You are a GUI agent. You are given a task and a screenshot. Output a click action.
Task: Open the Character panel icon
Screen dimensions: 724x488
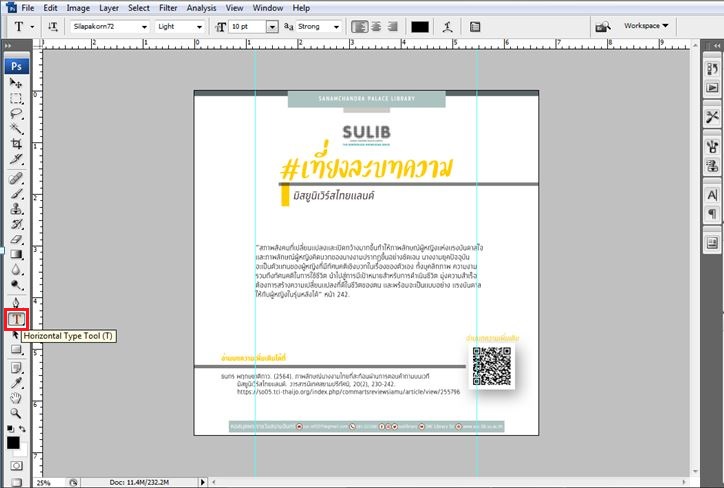point(712,195)
